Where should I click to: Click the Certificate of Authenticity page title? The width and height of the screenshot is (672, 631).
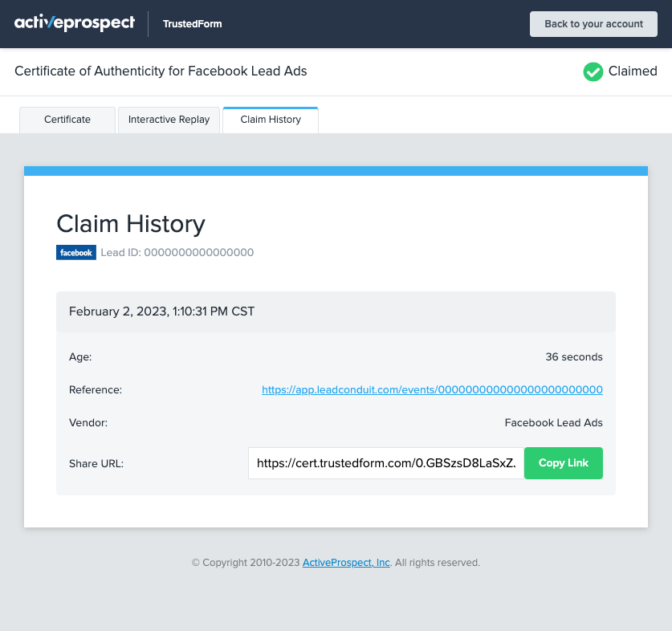pyautogui.click(x=161, y=71)
